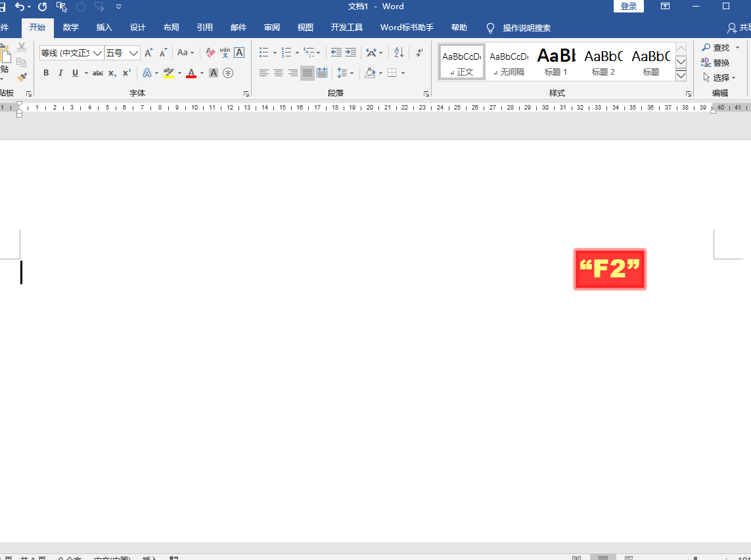Toggle subscript formatting

(x=112, y=73)
